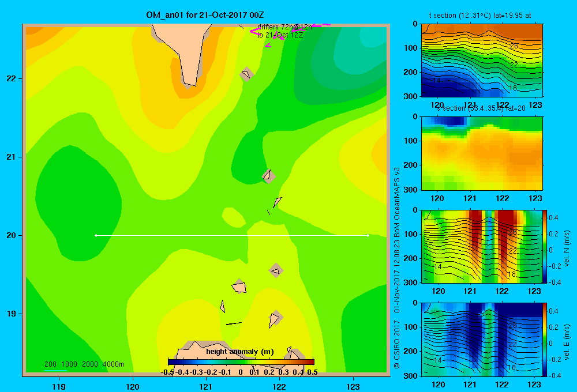The image size is (577, 392).
Task: Click longitude label 123 below main map
Action: pos(353,386)
